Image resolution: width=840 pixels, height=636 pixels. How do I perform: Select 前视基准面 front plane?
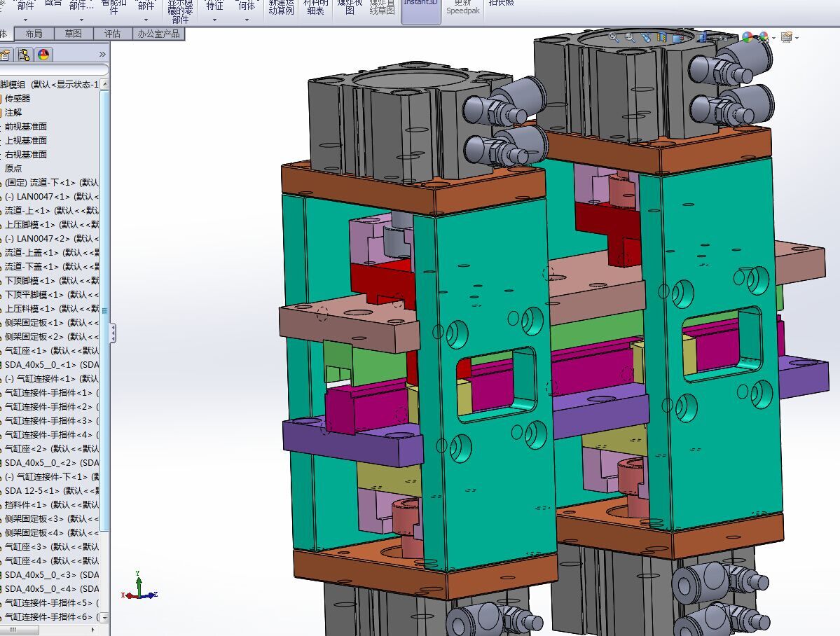[x=26, y=127]
